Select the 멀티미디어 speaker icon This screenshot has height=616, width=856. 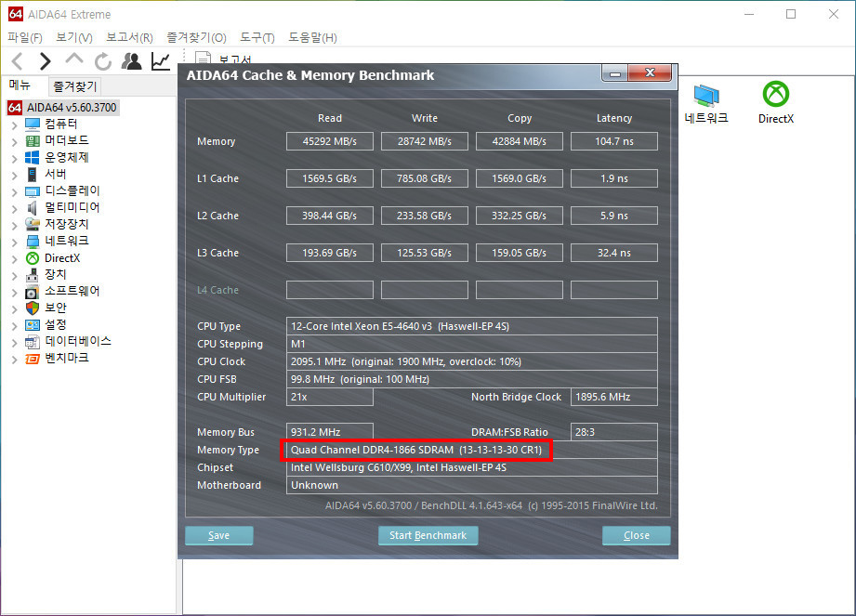pyautogui.click(x=33, y=207)
